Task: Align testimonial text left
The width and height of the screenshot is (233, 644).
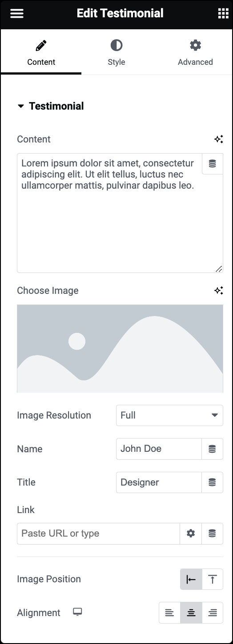Action: [x=169, y=613]
